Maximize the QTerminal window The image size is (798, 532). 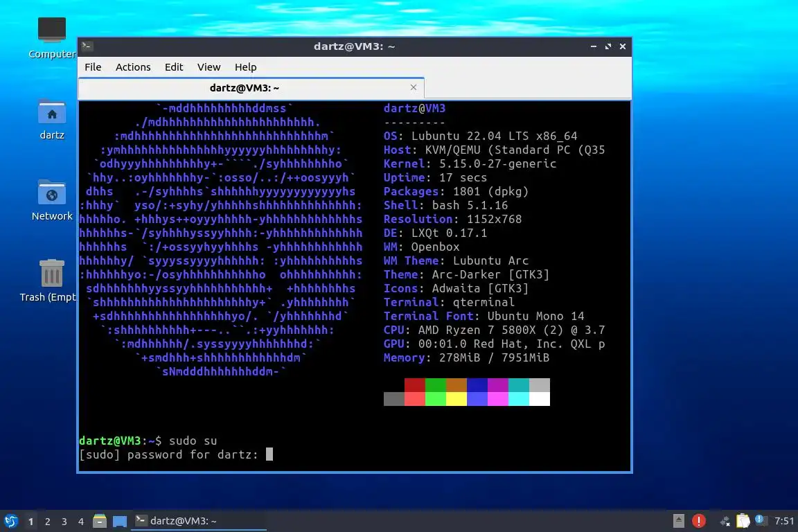[608, 46]
